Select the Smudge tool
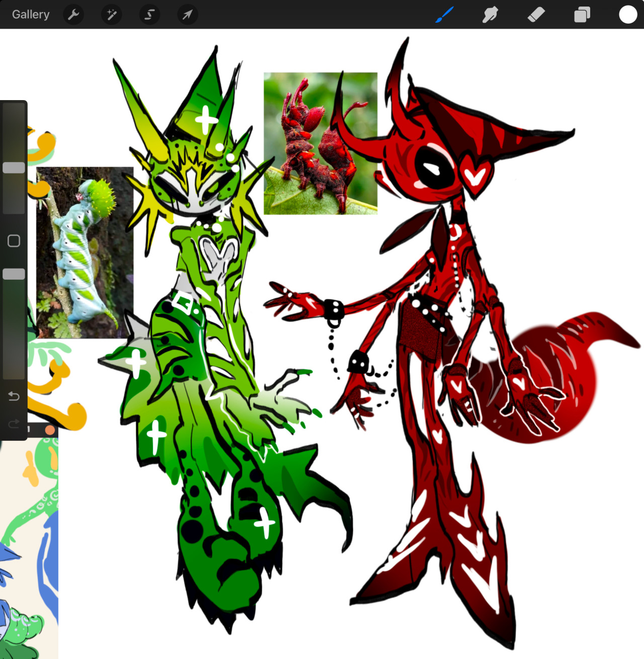The image size is (644, 659). click(490, 15)
